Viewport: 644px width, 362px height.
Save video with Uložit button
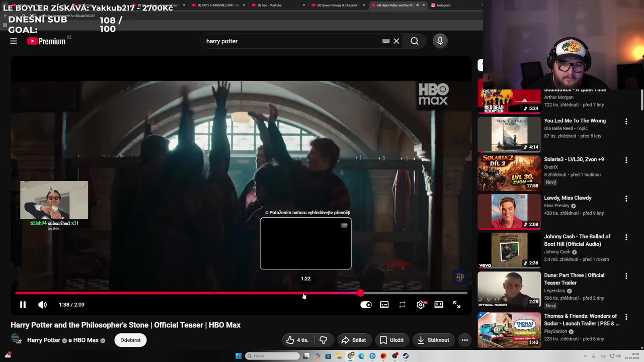[x=391, y=340]
